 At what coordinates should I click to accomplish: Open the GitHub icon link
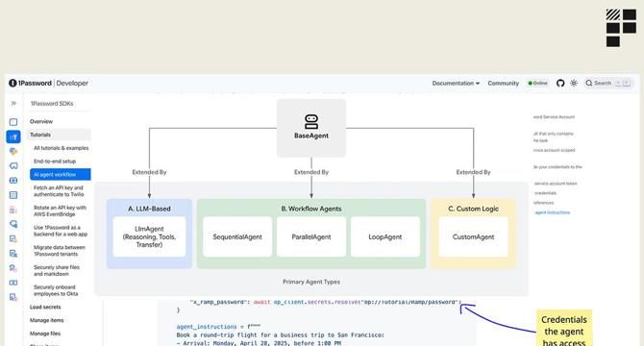pos(560,83)
